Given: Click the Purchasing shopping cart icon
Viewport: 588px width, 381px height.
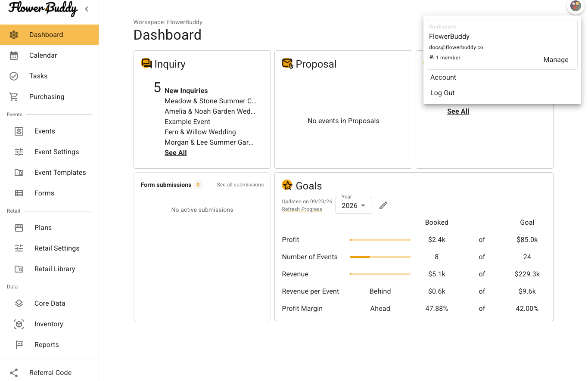Looking at the screenshot, I should [14, 97].
